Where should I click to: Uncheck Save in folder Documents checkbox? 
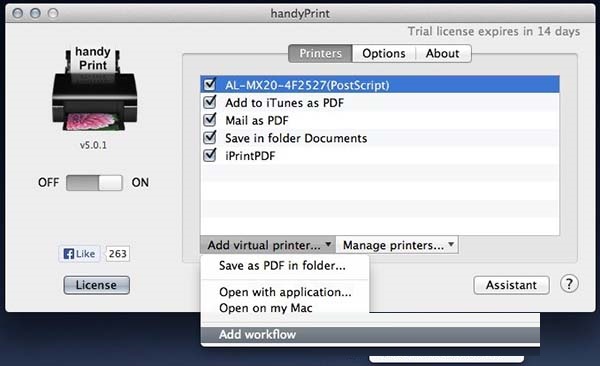[x=210, y=137]
